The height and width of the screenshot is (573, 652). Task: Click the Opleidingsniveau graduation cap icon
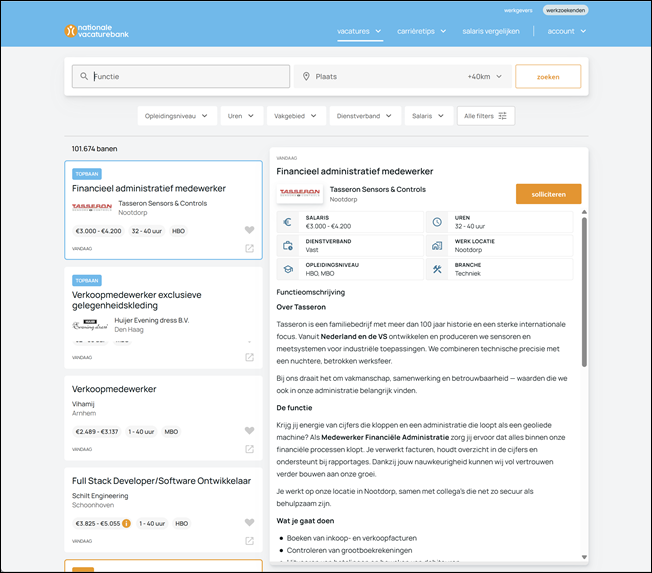coord(288,269)
